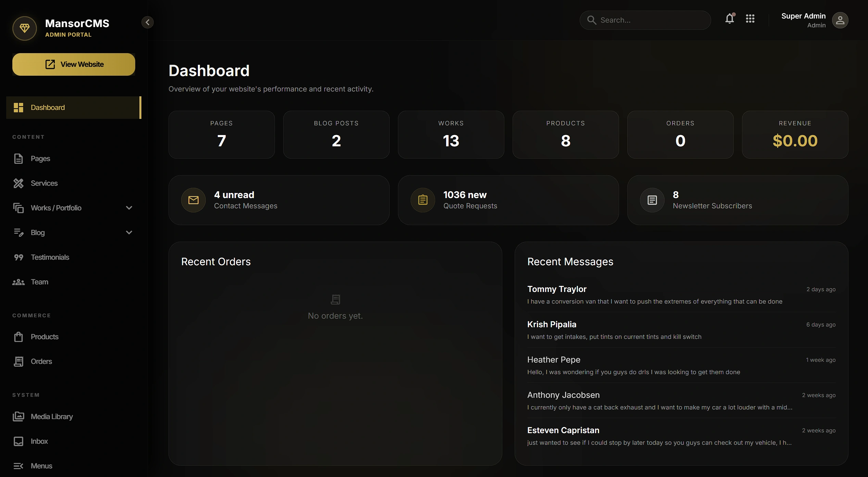Open the Blog menu item
Screen dimensions: 868x477
pos(74,233)
